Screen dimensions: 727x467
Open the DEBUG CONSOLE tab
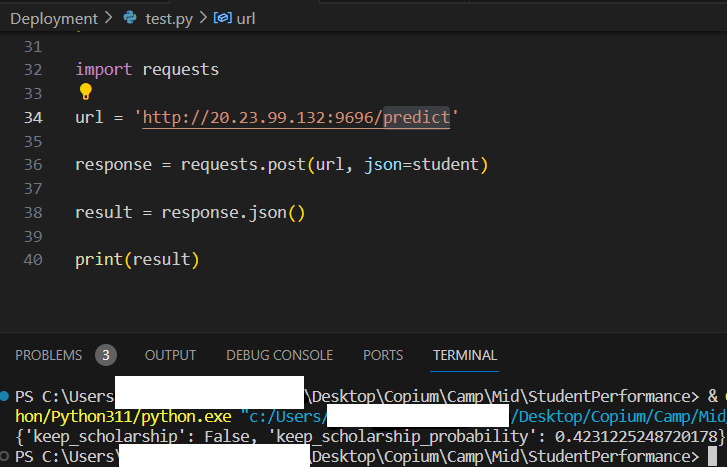tap(280, 355)
